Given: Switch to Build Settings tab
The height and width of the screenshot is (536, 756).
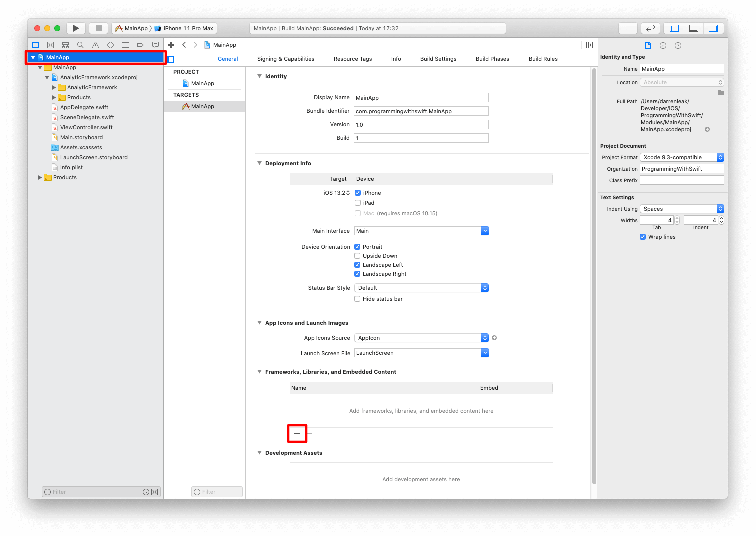Looking at the screenshot, I should click(x=438, y=59).
